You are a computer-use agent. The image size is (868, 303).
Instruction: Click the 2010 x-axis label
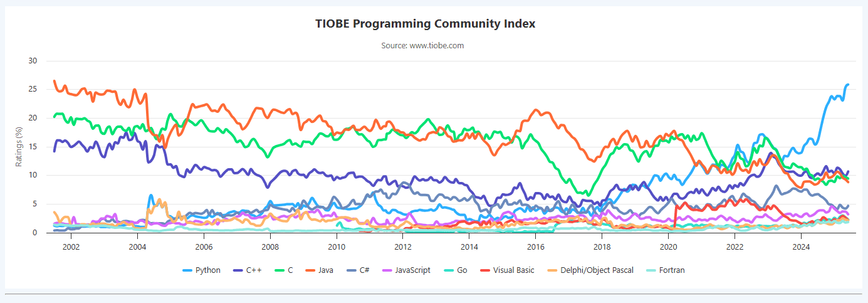[337, 247]
